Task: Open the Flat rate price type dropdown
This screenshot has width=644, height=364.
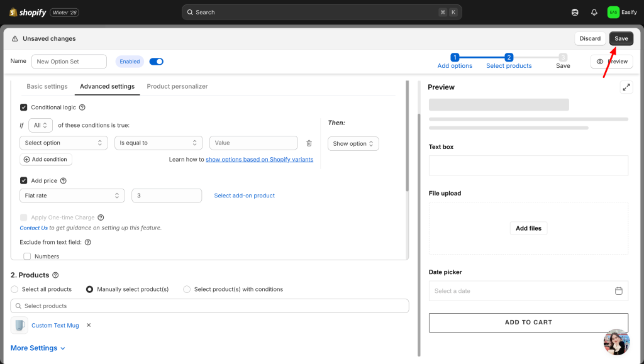Action: (72, 196)
